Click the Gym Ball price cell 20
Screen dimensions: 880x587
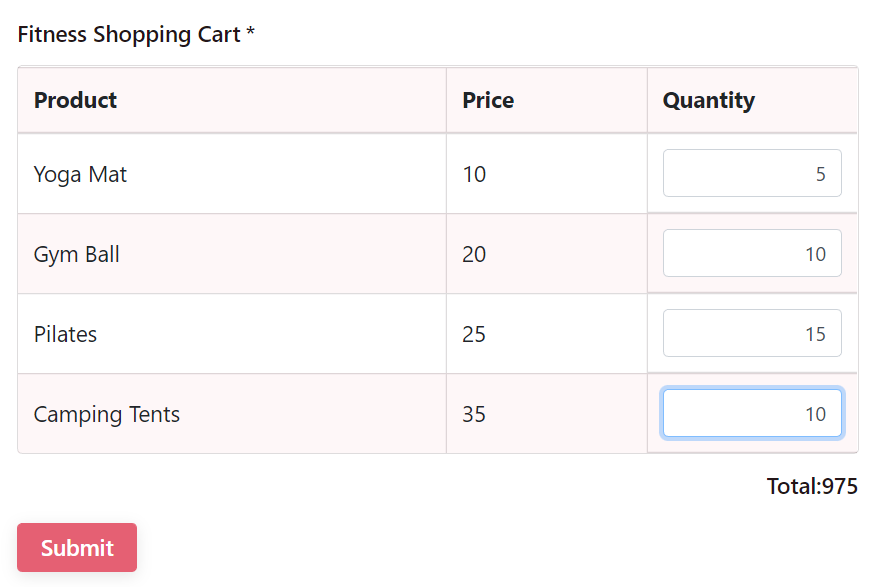tap(474, 254)
